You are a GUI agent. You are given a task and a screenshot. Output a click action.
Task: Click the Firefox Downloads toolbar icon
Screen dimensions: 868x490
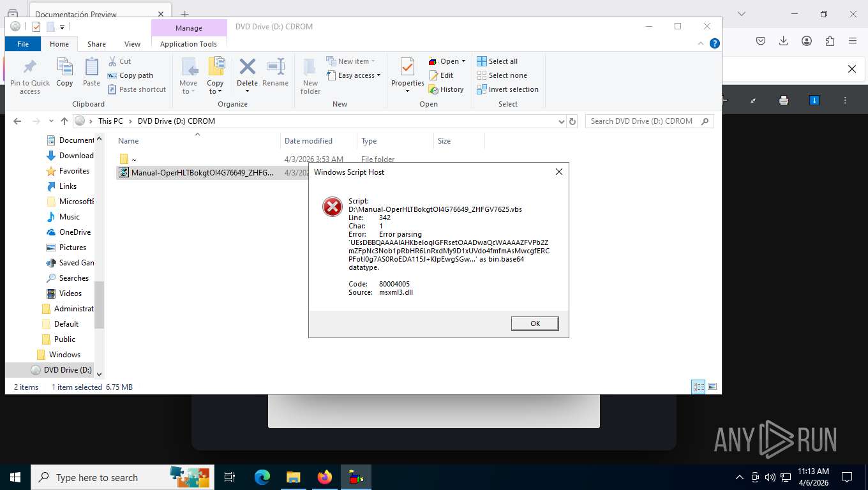[x=784, y=41]
